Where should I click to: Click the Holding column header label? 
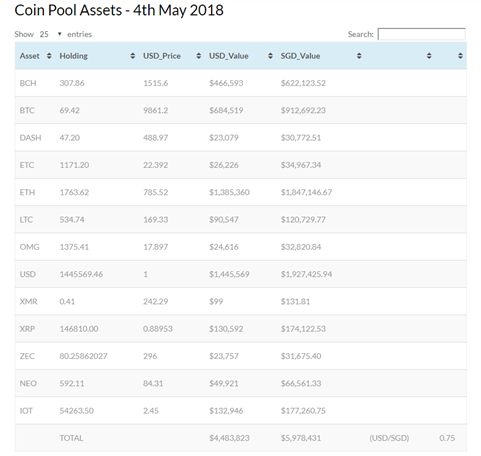point(74,56)
